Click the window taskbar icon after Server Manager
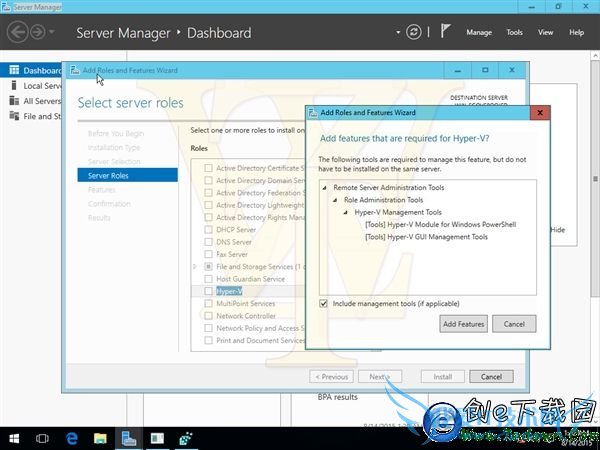Screen dimensions: 600x450 157,439
